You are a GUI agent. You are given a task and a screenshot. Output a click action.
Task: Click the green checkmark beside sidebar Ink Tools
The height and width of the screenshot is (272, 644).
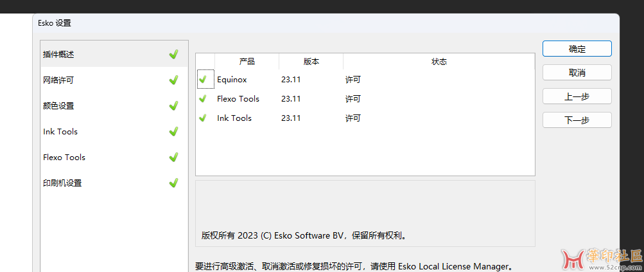click(x=174, y=131)
